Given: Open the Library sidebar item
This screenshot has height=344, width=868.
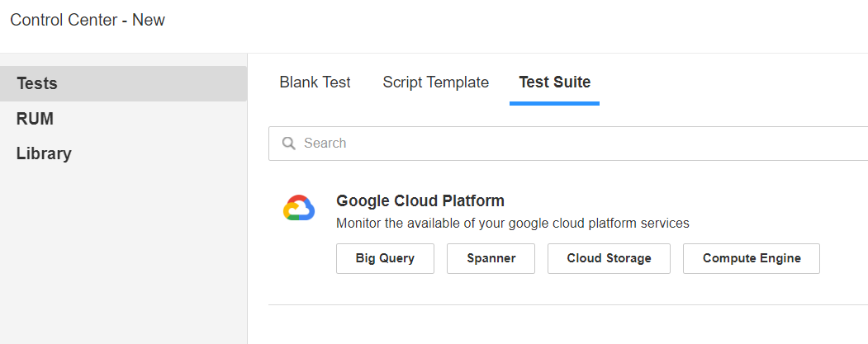Looking at the screenshot, I should 123,153.
